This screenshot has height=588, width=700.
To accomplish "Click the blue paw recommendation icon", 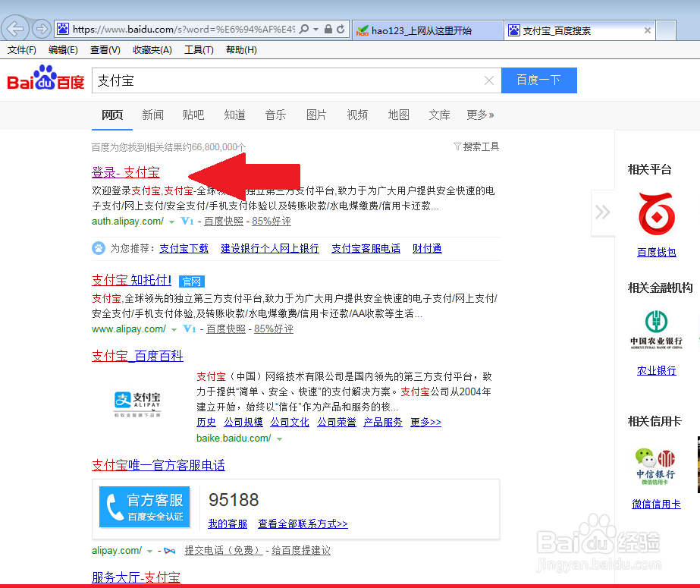I will (99, 248).
